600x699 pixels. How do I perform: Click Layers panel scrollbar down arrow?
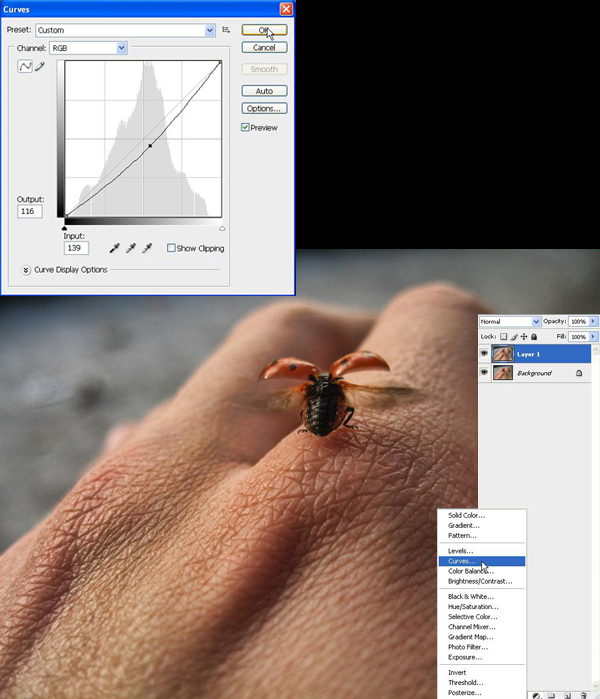coord(596,686)
